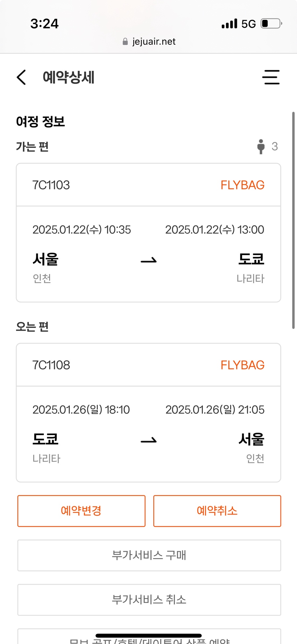Tap FLYBAG label on flight 7C1103
This screenshot has height=644, width=297.
point(243,185)
